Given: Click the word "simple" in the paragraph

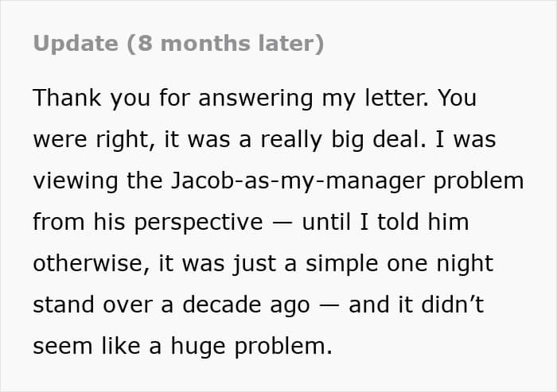Looking at the screenshot, I should 341,265.
